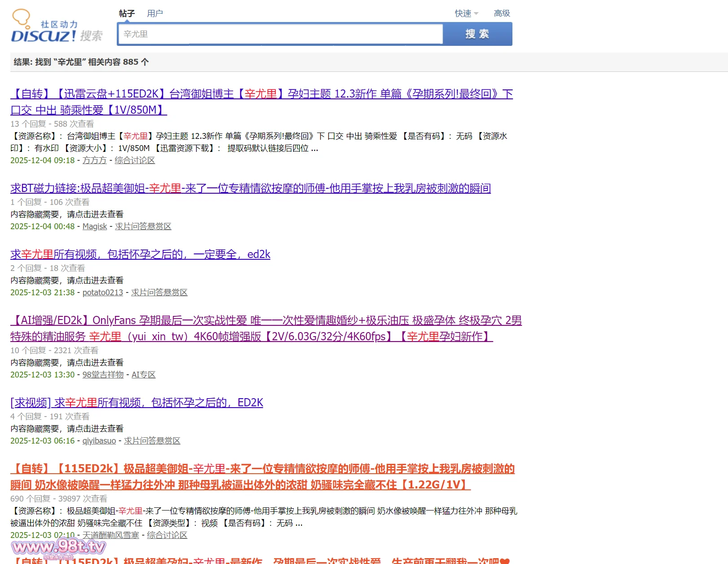The height and width of the screenshot is (564, 728).
Task: Open author profile potato0213
Action: [x=102, y=293]
